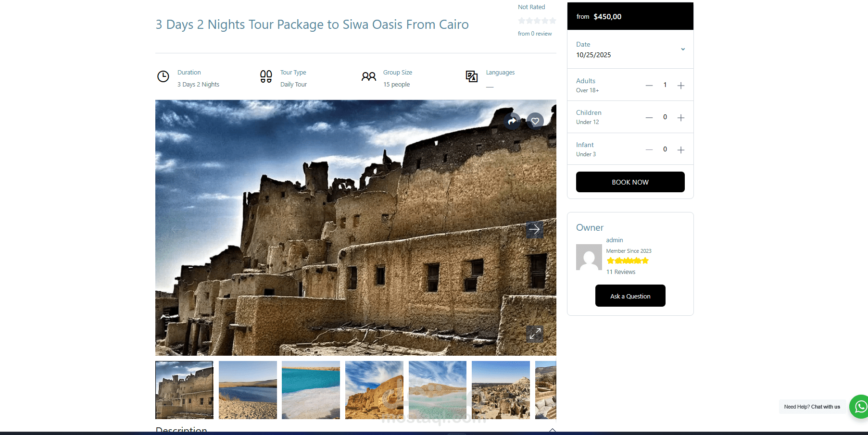Select the golden rock mountain thumbnail
868x435 pixels.
[x=374, y=390]
